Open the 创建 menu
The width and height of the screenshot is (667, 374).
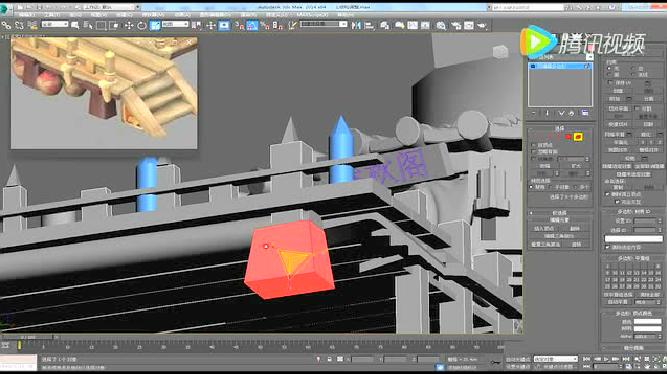pos(124,15)
